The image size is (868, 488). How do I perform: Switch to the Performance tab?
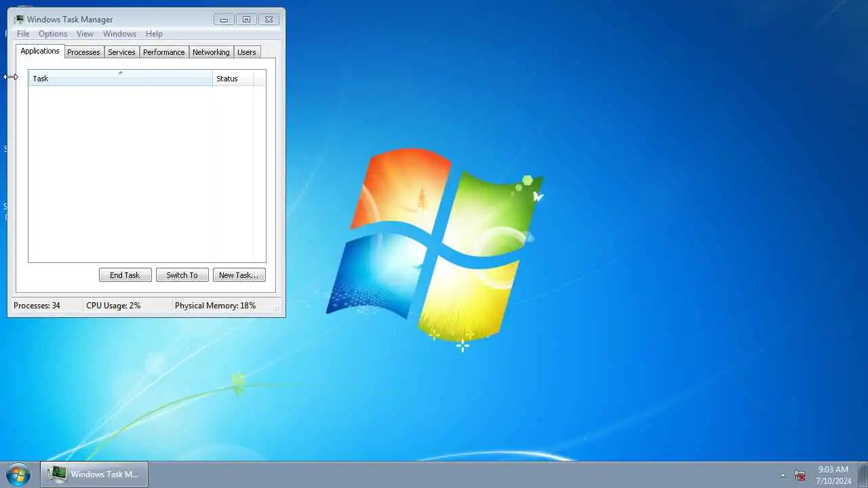[x=163, y=52]
